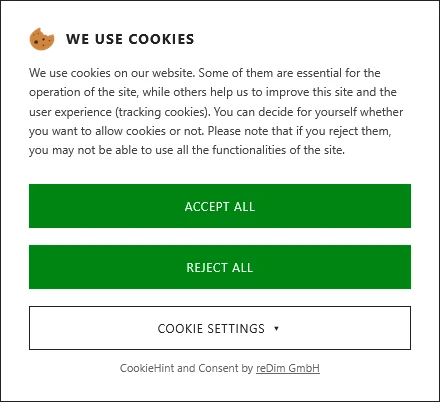Click the first paragraph line starting 'We use cookies on'
This screenshot has width=440, height=402.
205,73
